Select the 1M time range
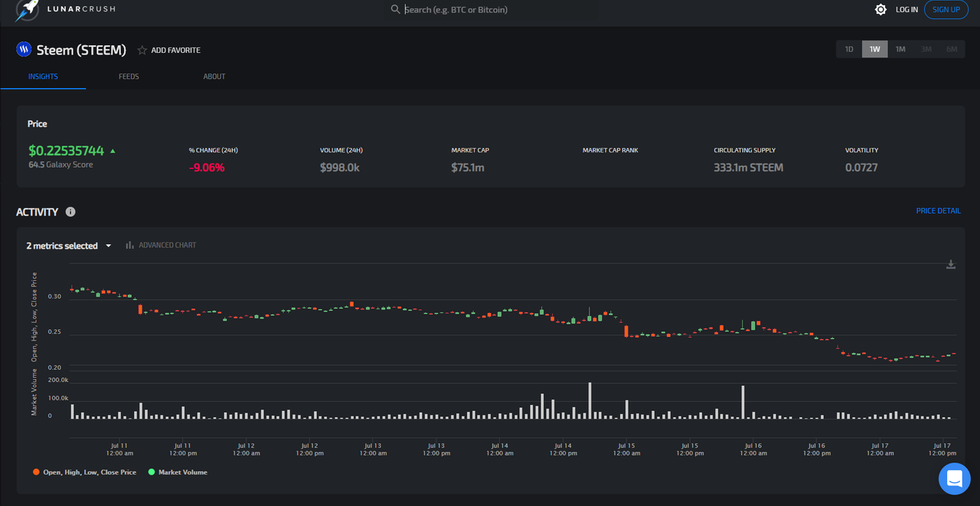 tap(900, 50)
